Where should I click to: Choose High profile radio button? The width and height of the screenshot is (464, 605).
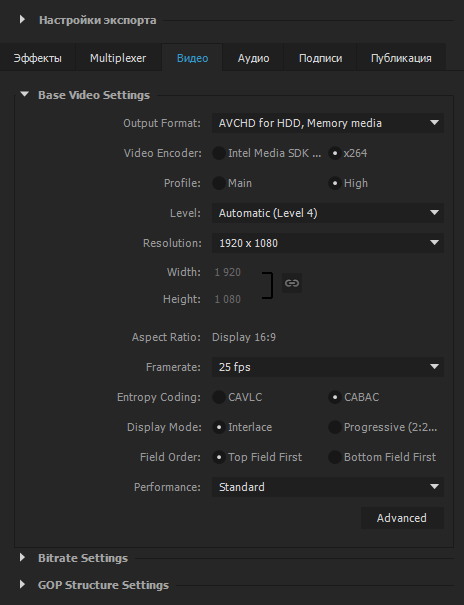pos(334,183)
